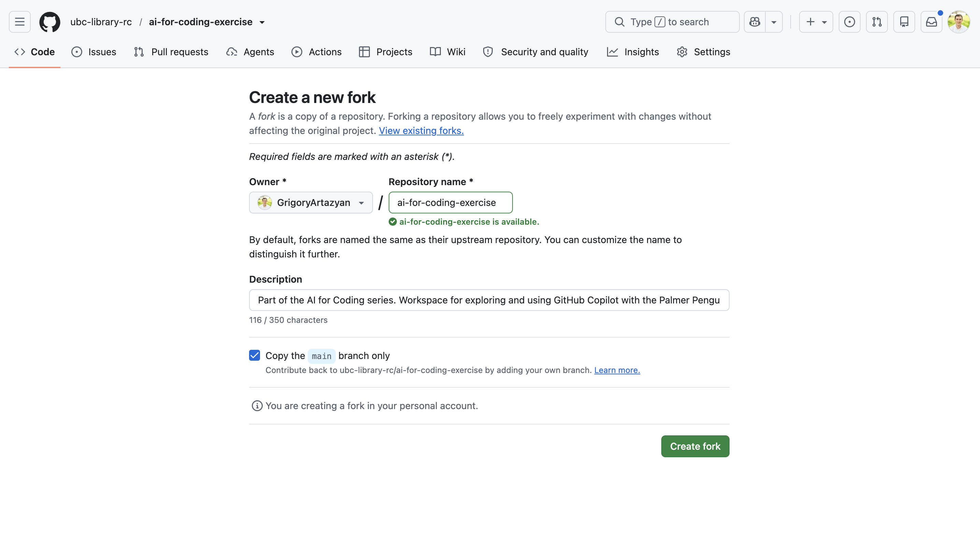Click the 'Create a new fork' heading
This screenshot has width=980, height=553.
click(x=312, y=98)
